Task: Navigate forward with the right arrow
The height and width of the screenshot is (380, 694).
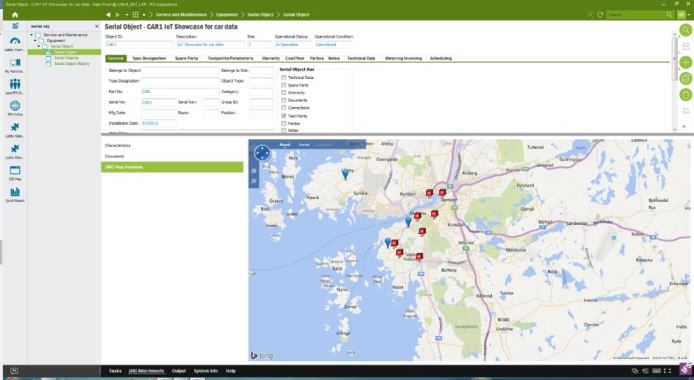Action: click(118, 15)
